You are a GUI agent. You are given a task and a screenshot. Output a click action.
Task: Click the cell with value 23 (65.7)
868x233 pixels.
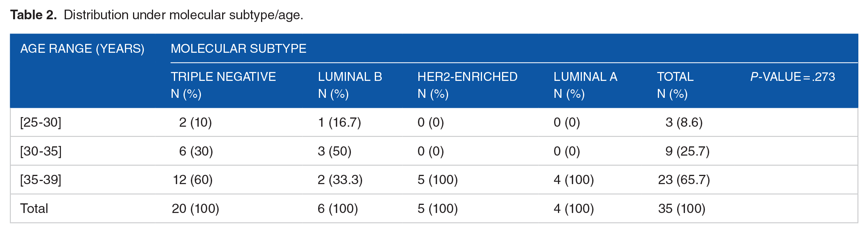click(x=684, y=179)
